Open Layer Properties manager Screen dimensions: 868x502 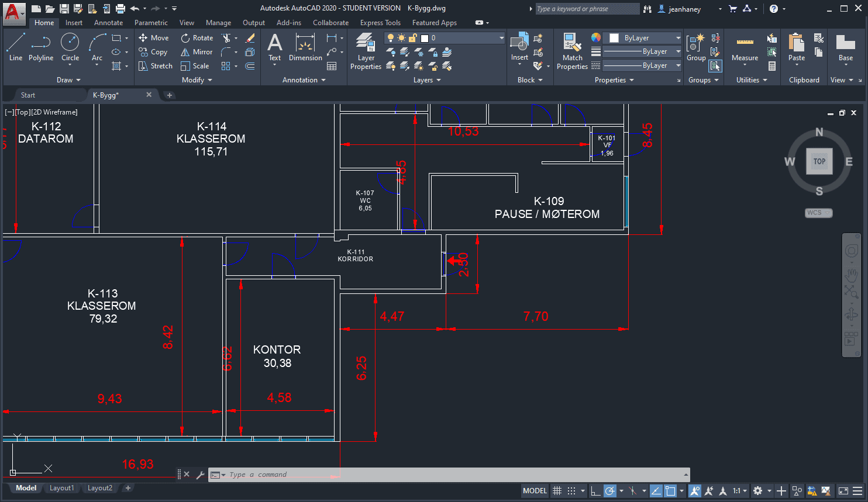point(366,51)
